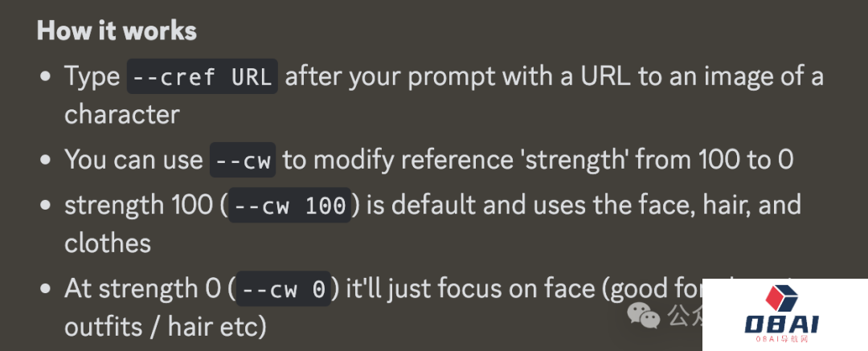Click the "--cref URL" code snippet

pyautogui.click(x=203, y=78)
